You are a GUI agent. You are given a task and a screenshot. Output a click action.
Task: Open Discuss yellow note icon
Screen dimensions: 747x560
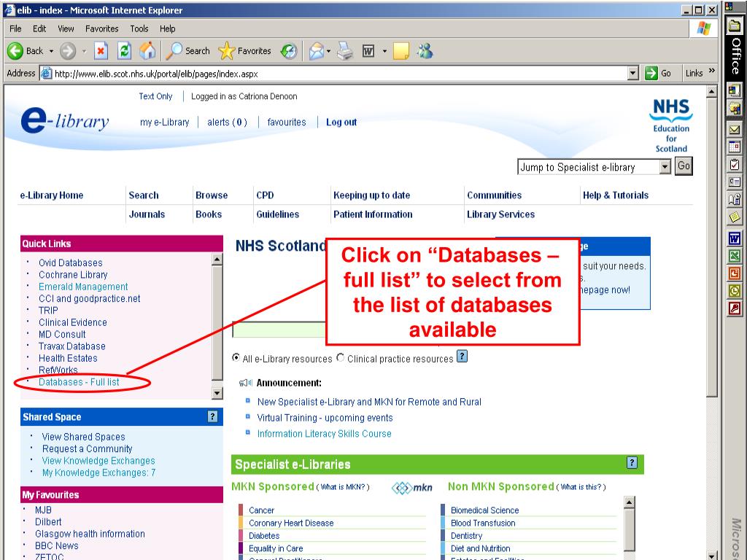[x=401, y=51]
